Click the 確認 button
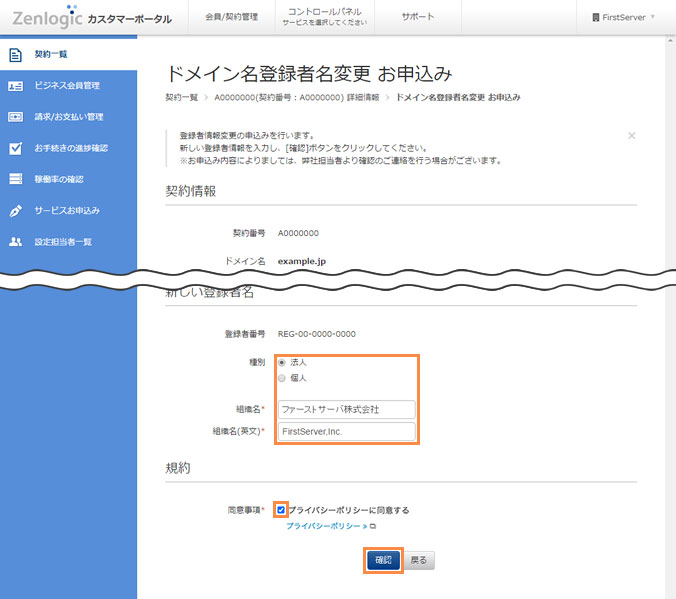This screenshot has height=599, width=676. click(383, 561)
